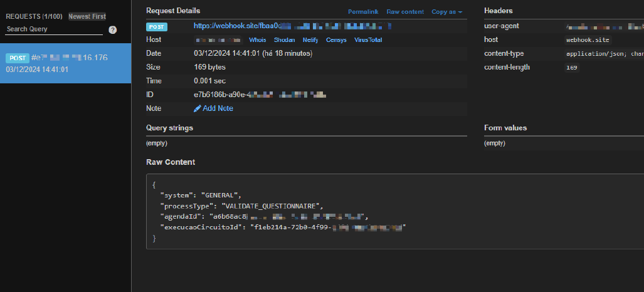Toggle the Newest First sort order

pyautogui.click(x=87, y=16)
